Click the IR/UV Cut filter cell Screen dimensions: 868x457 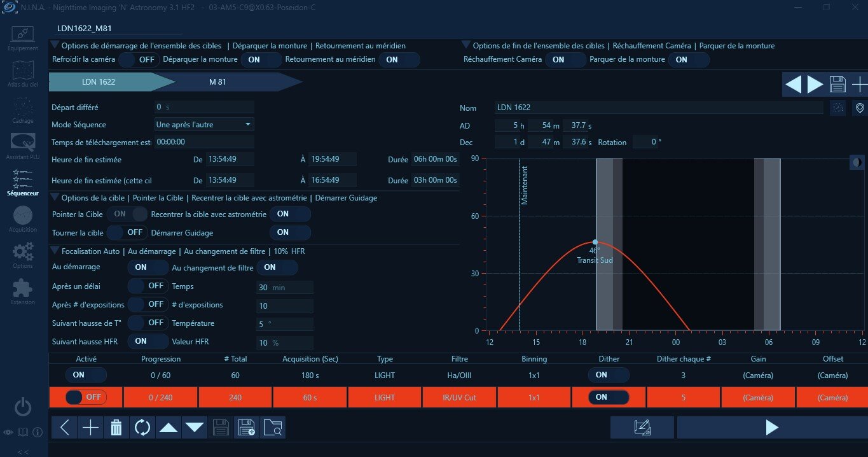click(x=460, y=398)
